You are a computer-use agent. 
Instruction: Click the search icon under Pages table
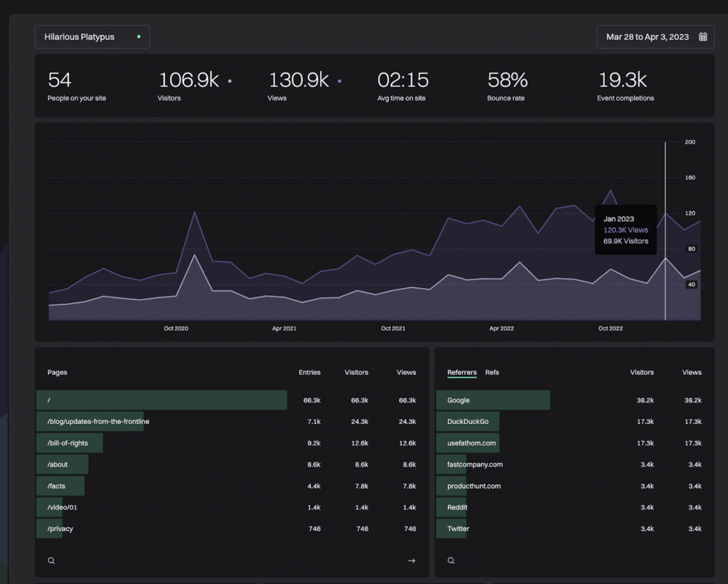pos(51,561)
